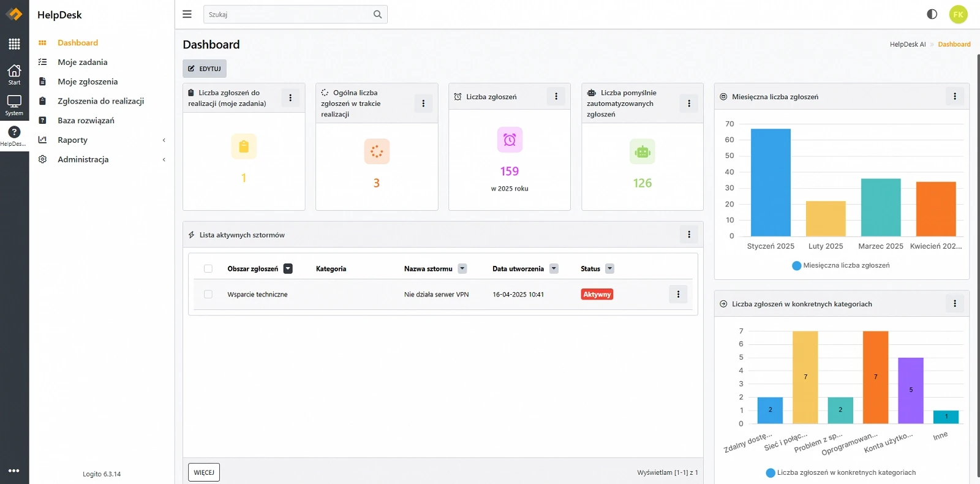Click HelpDesk AI breadcrumb link
This screenshot has height=484, width=980.
(908, 44)
